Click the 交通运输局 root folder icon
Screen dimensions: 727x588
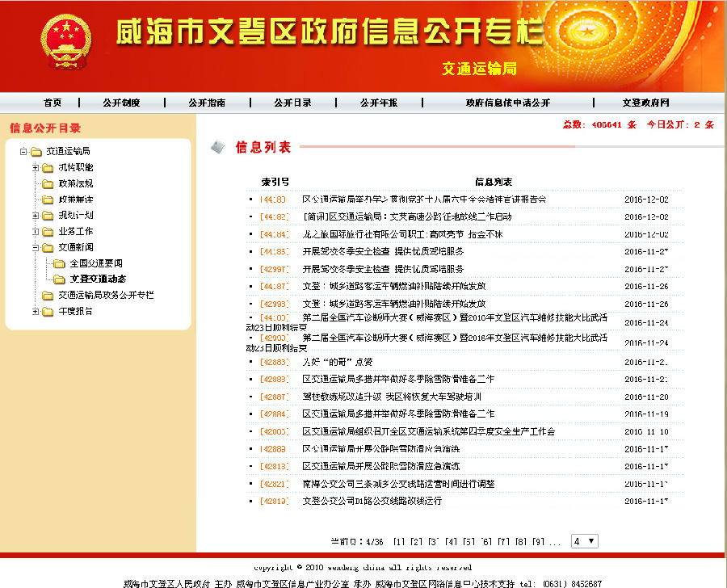pyautogui.click(x=37, y=151)
